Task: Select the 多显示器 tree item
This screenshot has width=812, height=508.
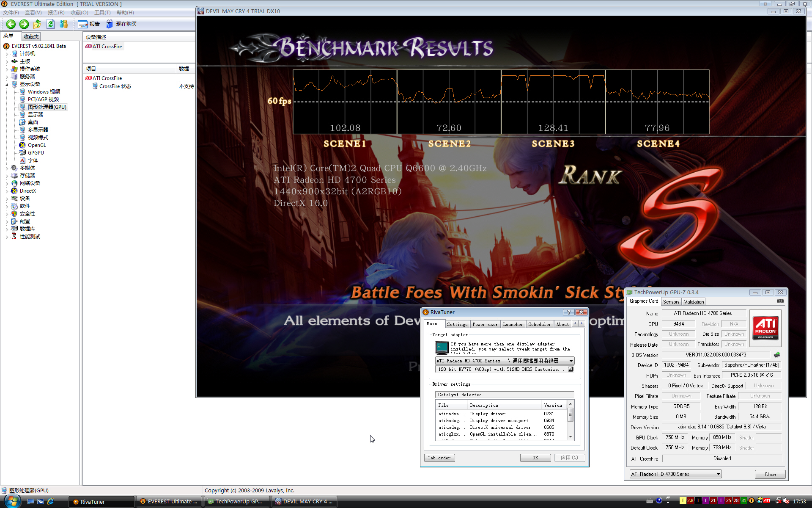Action: pyautogui.click(x=38, y=130)
